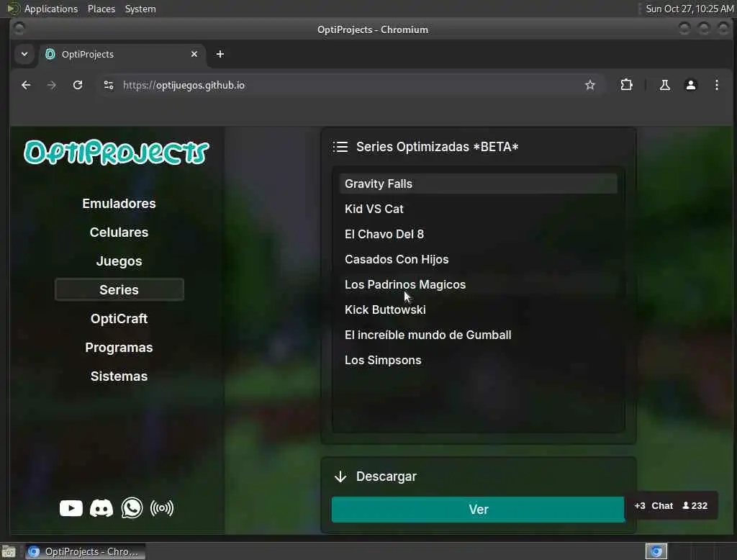Open site information icon in address bar

point(109,85)
